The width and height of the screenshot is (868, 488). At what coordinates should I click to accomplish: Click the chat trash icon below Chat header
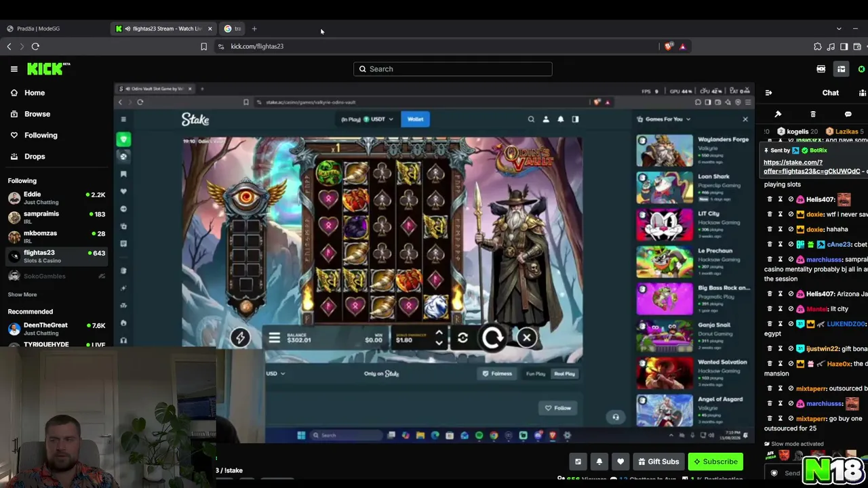pyautogui.click(x=813, y=114)
